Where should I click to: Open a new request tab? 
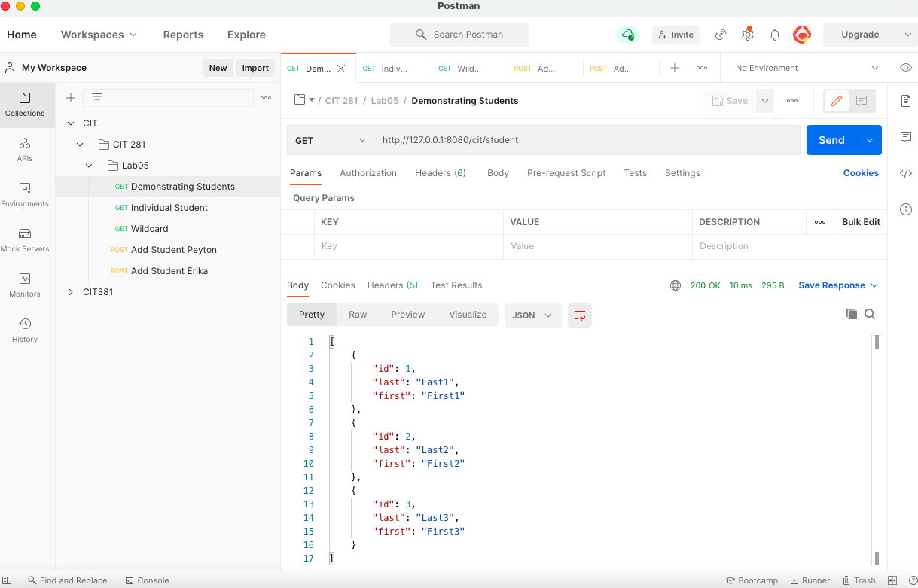coord(675,68)
